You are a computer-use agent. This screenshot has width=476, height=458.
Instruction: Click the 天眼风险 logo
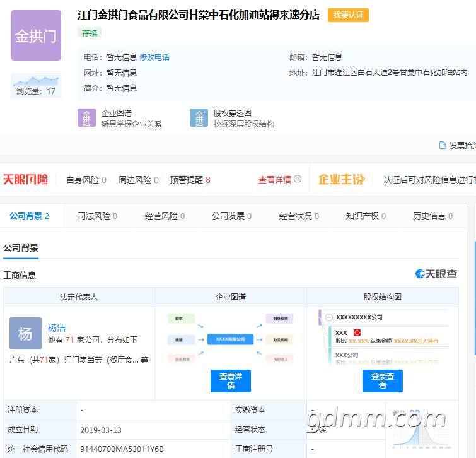[25, 180]
